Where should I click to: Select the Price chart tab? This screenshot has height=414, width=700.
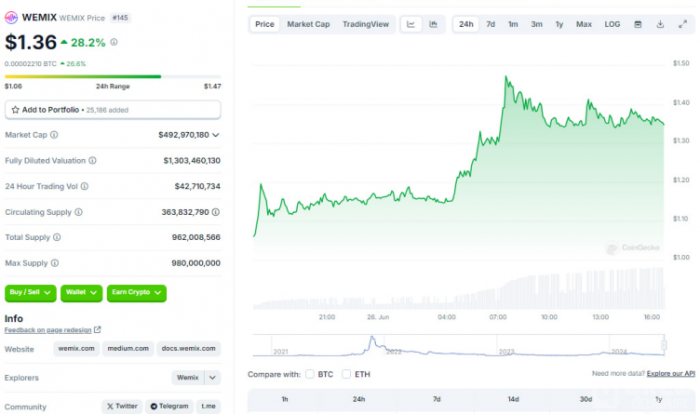point(265,24)
